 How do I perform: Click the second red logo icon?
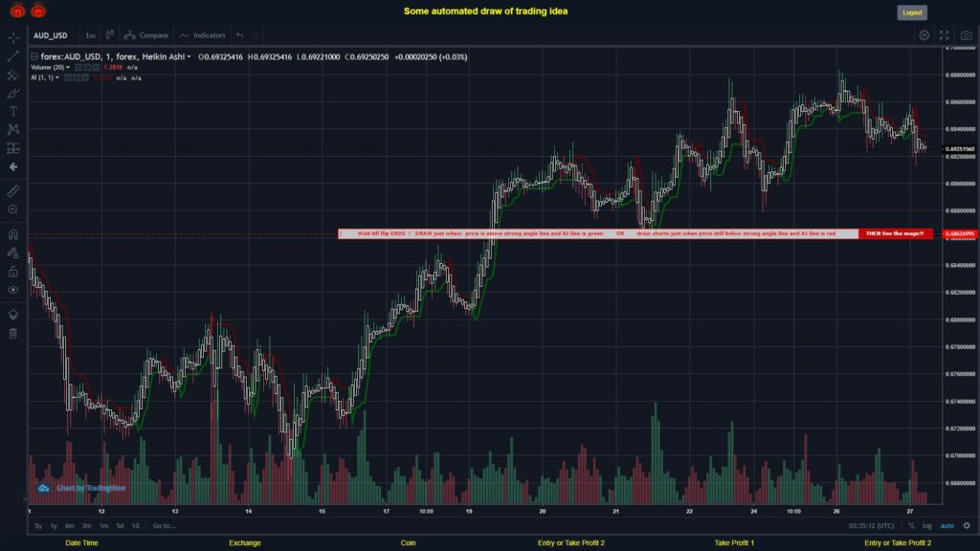pyautogui.click(x=38, y=11)
